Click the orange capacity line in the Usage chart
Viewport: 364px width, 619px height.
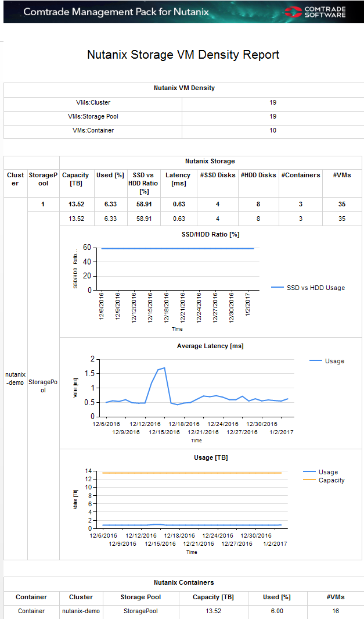192,473
